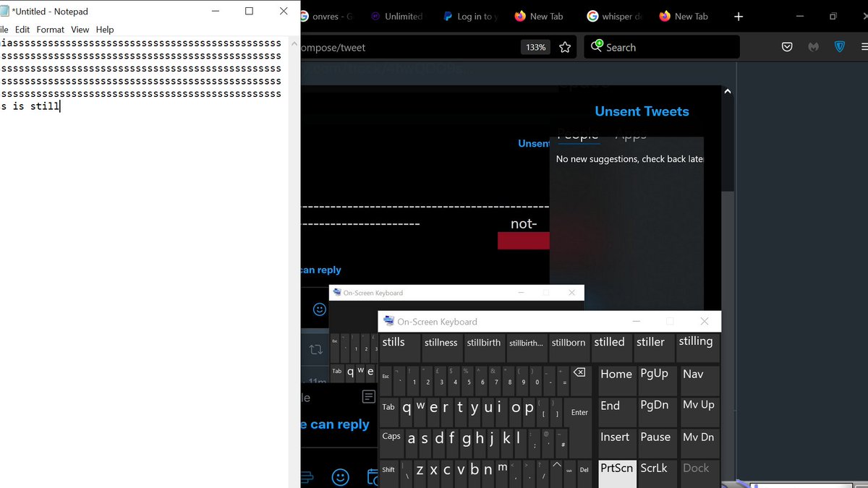Click the 133% zoom level indicator
Screen dimensions: 868x488
535,46
